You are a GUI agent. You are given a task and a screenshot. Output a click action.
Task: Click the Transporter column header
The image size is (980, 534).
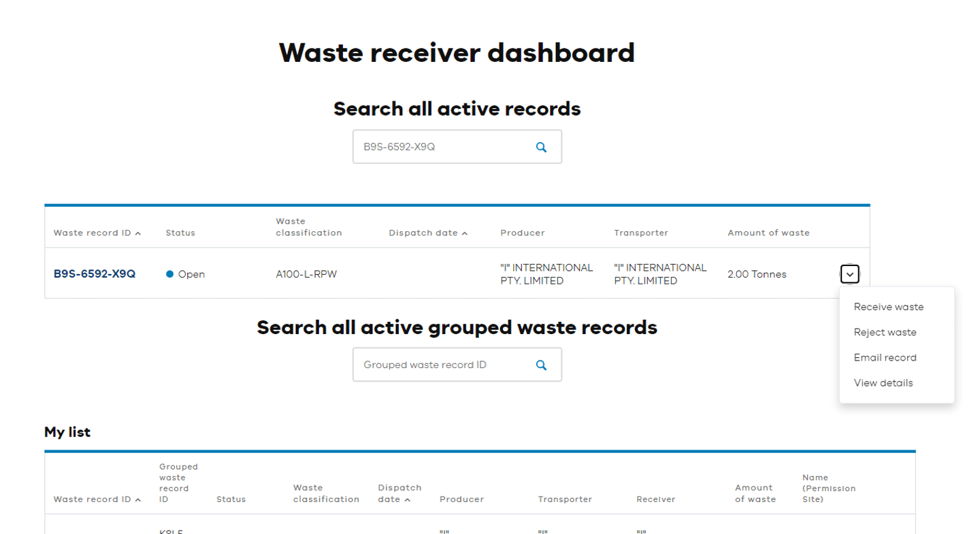pyautogui.click(x=640, y=233)
